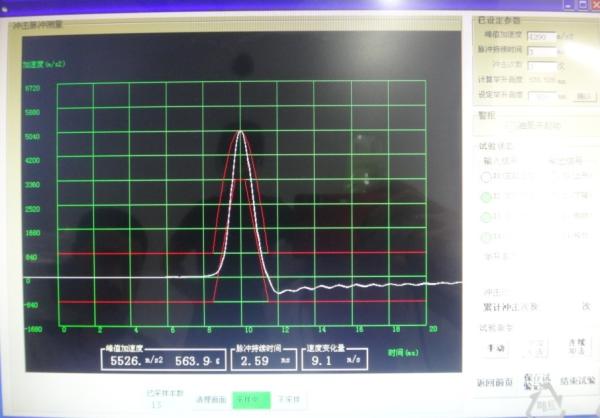Click the first unlit status indicator circle
Screen dimensions: 600x418
[x=486, y=177]
